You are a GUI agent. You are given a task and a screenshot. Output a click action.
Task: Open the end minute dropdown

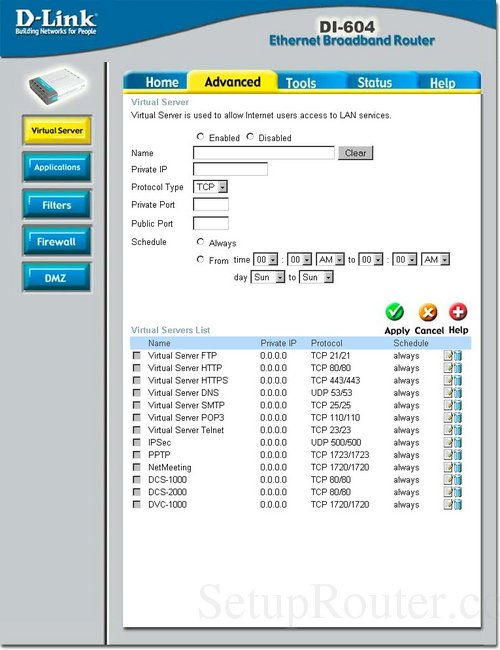point(405,260)
